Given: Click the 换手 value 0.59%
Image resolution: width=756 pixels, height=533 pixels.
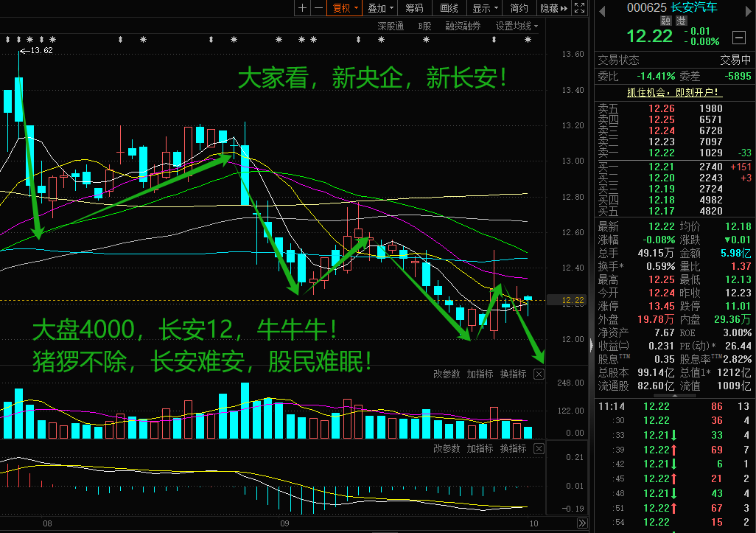Looking at the screenshot, I should pyautogui.click(x=660, y=266).
